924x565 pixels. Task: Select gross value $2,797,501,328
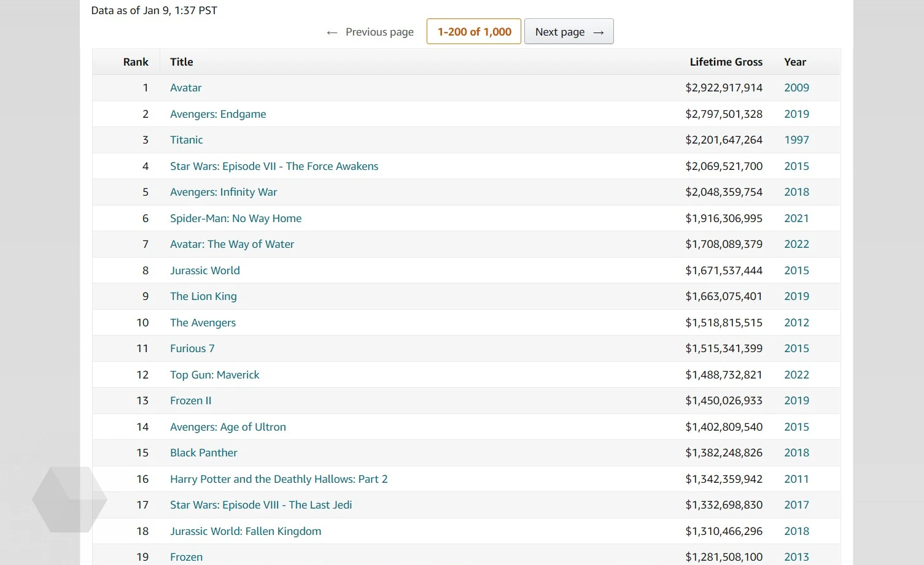[x=724, y=114]
